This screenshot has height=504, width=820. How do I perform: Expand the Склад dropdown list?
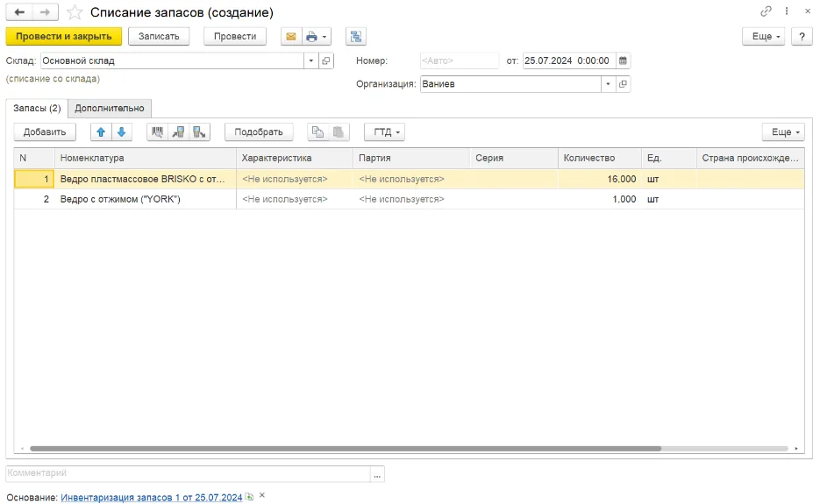tap(311, 60)
